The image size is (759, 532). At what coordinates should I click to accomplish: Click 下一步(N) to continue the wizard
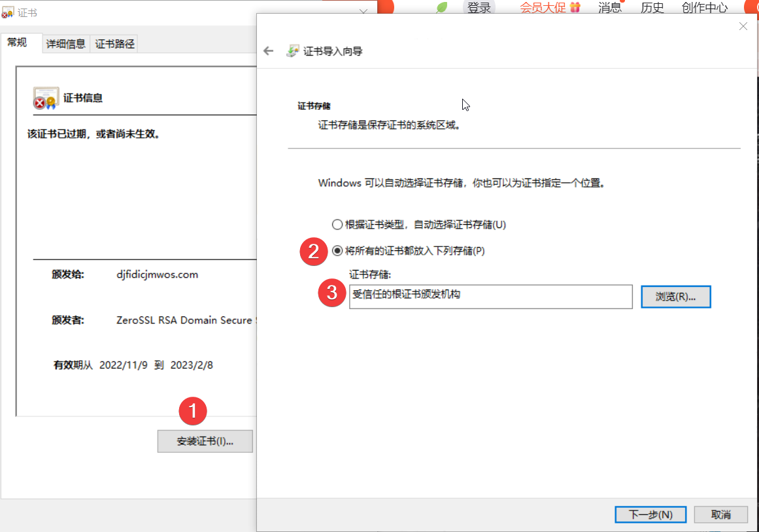coord(650,514)
